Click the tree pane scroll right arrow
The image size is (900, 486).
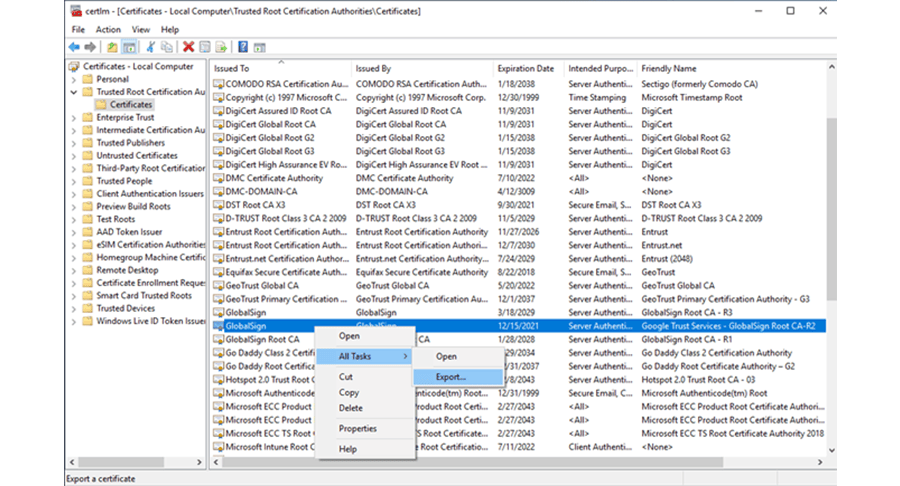tap(199, 462)
